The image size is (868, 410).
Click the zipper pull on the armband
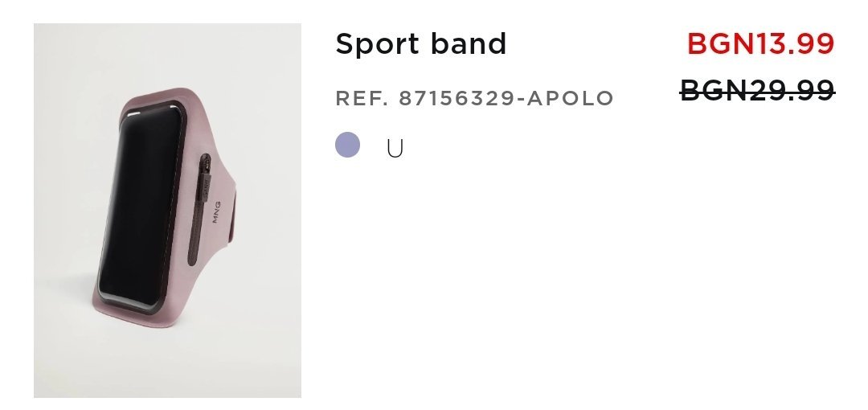pyautogui.click(x=205, y=163)
